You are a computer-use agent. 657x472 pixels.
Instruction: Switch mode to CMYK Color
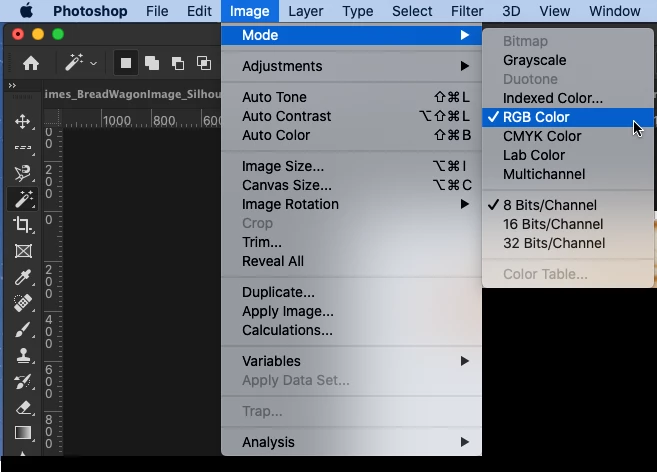coord(568,136)
